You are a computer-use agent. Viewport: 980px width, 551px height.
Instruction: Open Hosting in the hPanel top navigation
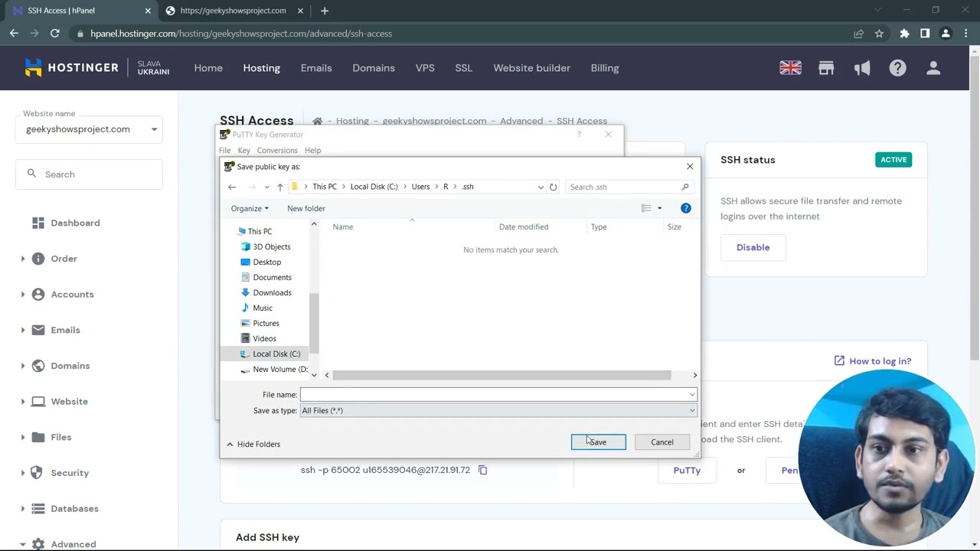coord(262,68)
